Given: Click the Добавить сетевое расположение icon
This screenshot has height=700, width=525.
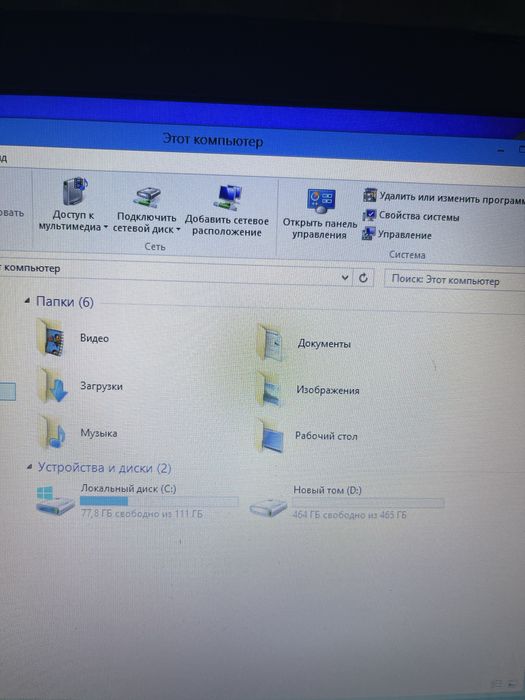Looking at the screenshot, I should coord(227,197).
